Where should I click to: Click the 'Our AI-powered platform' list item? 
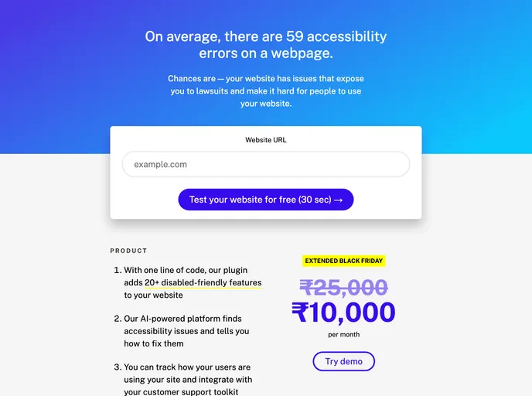click(x=186, y=331)
